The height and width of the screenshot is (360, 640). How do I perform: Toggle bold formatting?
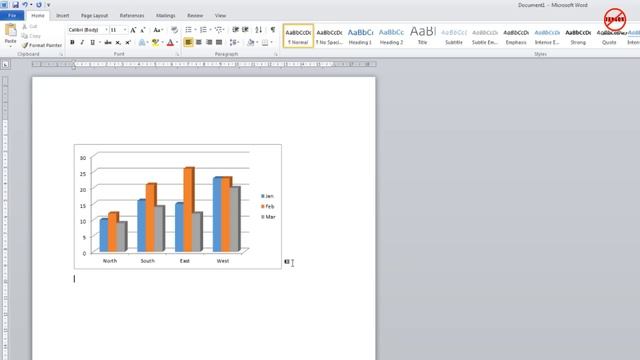(72, 42)
